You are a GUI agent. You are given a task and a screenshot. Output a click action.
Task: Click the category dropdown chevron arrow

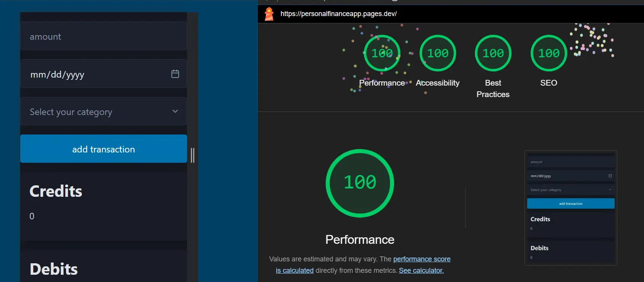pyautogui.click(x=175, y=111)
